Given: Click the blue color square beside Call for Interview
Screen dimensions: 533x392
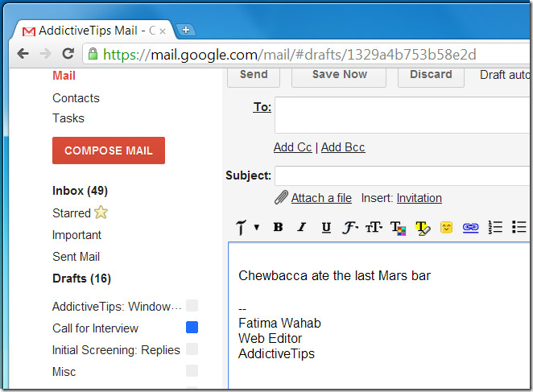Looking at the screenshot, I should (192, 327).
